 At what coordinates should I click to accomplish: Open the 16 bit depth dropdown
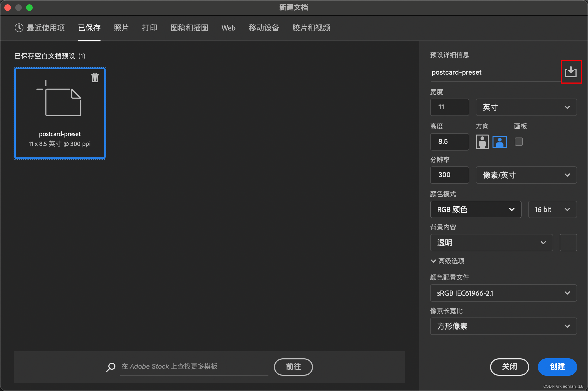(x=552, y=209)
